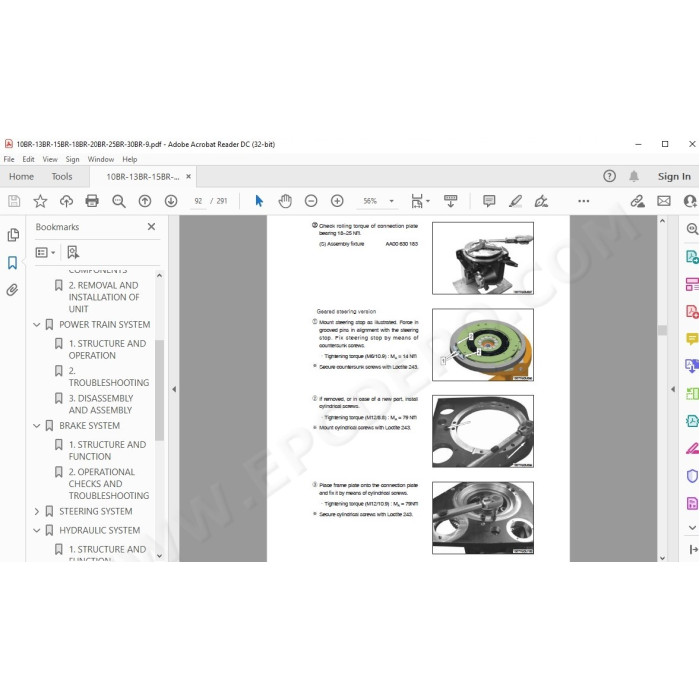Enable scrolling mode icon
The width and height of the screenshot is (700, 700).
point(450,201)
